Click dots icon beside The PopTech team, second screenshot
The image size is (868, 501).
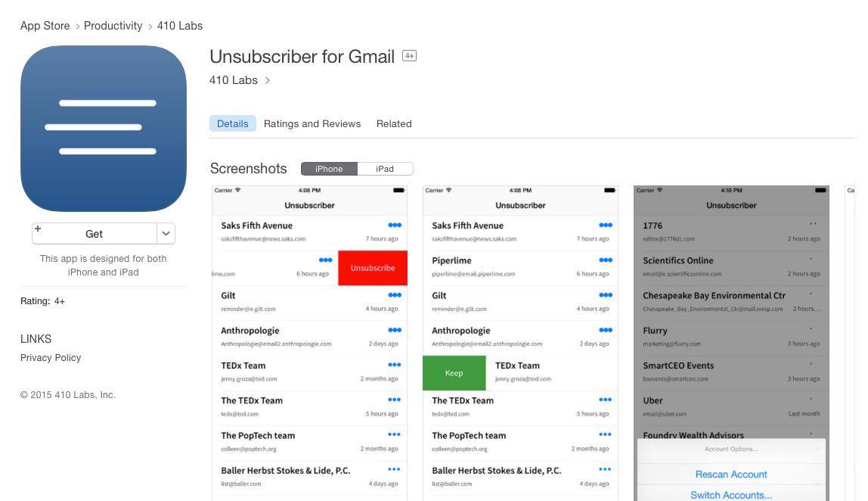(x=606, y=434)
